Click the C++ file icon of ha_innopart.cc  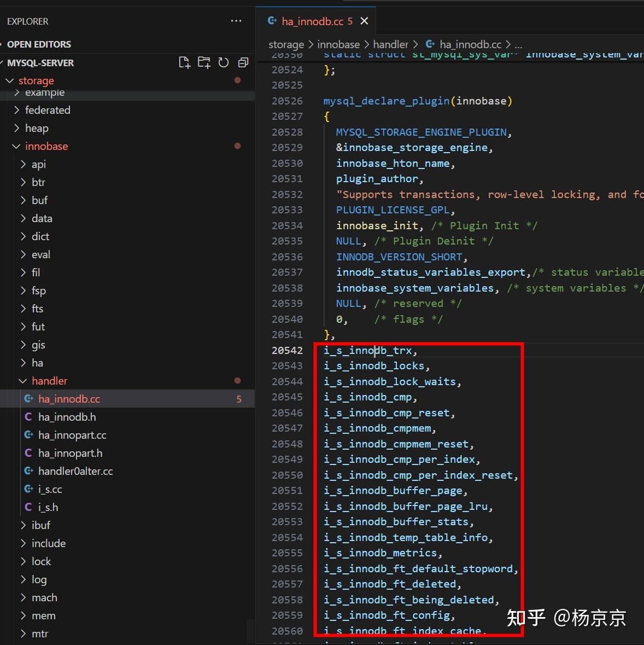coord(28,435)
